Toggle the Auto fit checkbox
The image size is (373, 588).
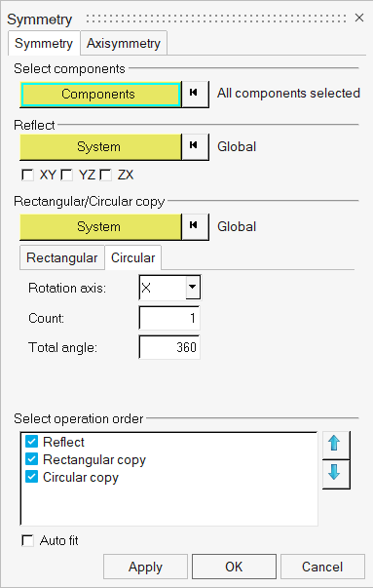[x=27, y=540]
